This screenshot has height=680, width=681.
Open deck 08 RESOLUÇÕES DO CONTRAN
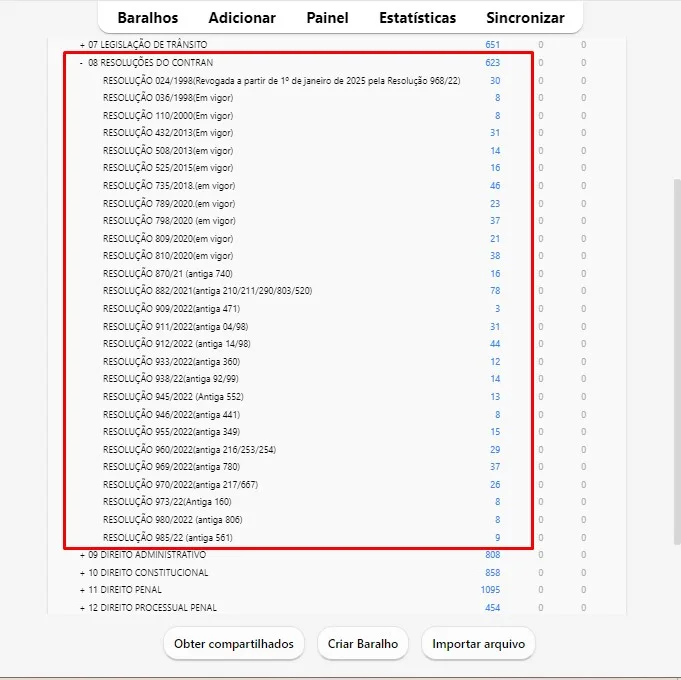[150, 63]
